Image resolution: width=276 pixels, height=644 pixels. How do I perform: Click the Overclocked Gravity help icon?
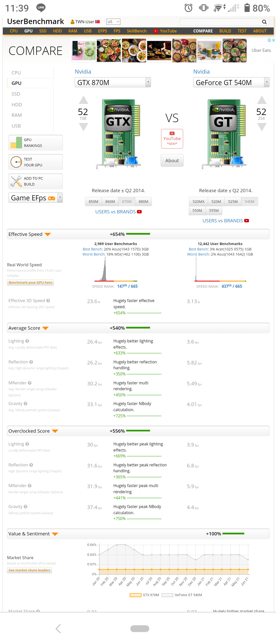click(x=26, y=507)
